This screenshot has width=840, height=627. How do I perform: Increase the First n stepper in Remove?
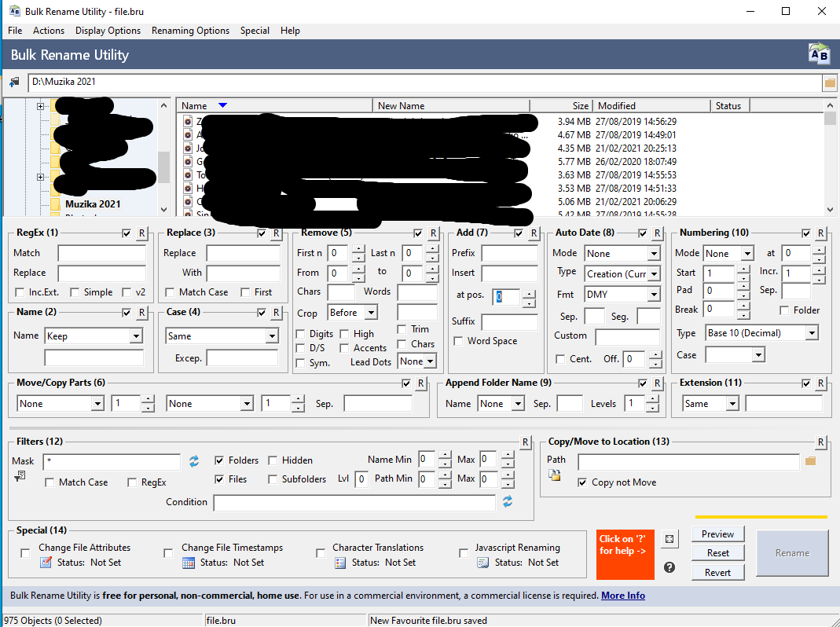(358, 249)
